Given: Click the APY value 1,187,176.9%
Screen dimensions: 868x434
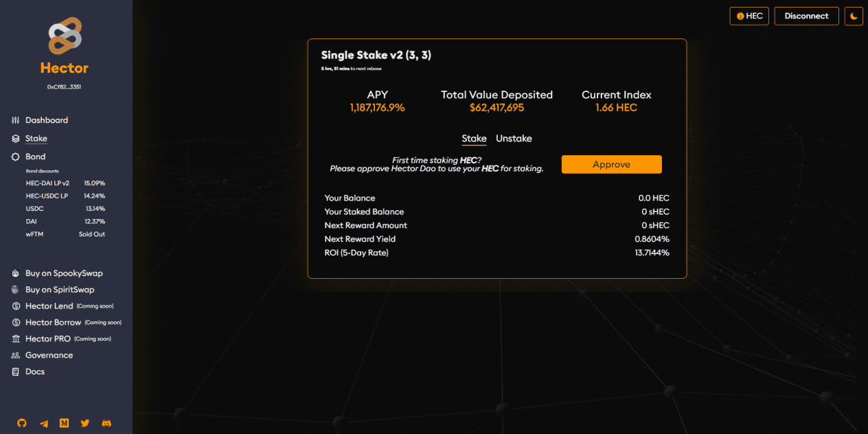Looking at the screenshot, I should pyautogui.click(x=377, y=108).
